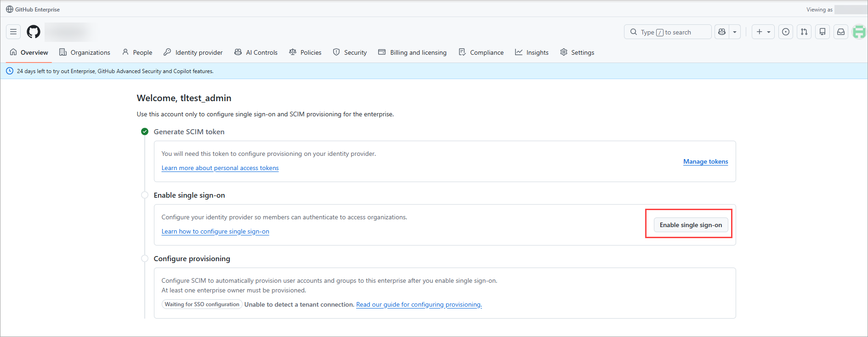Click the Manage tokens link
Image resolution: width=868 pixels, height=337 pixels.
pyautogui.click(x=706, y=161)
